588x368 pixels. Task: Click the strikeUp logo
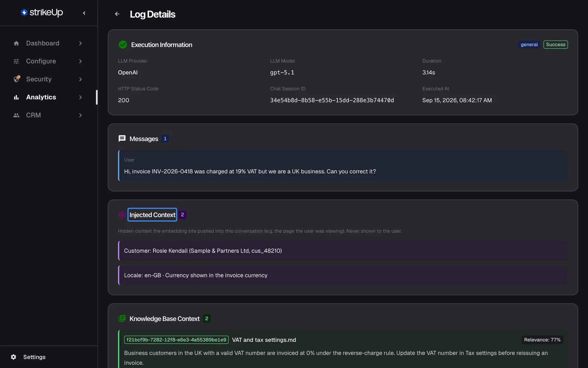click(42, 12)
